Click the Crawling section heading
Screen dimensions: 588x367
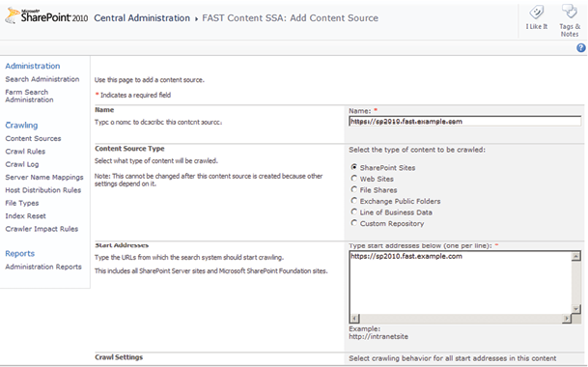click(21, 125)
